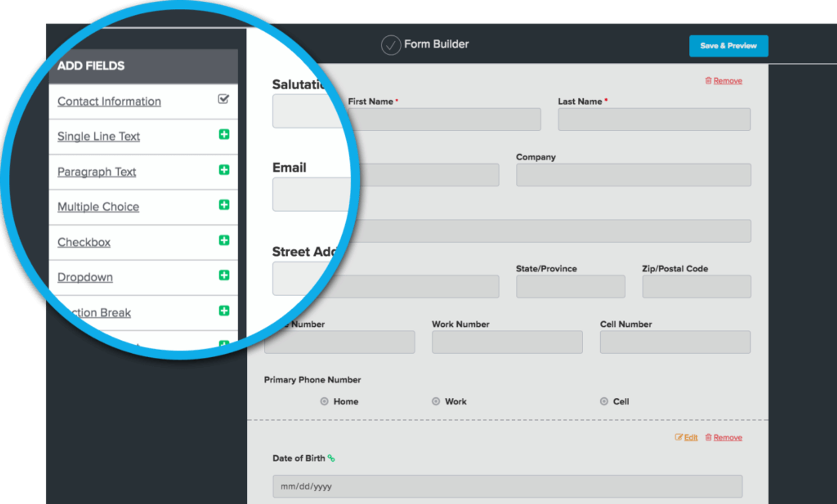Screen dimensions: 837x504
Task: Choose Cell as primary phone number
Action: pyautogui.click(x=604, y=401)
